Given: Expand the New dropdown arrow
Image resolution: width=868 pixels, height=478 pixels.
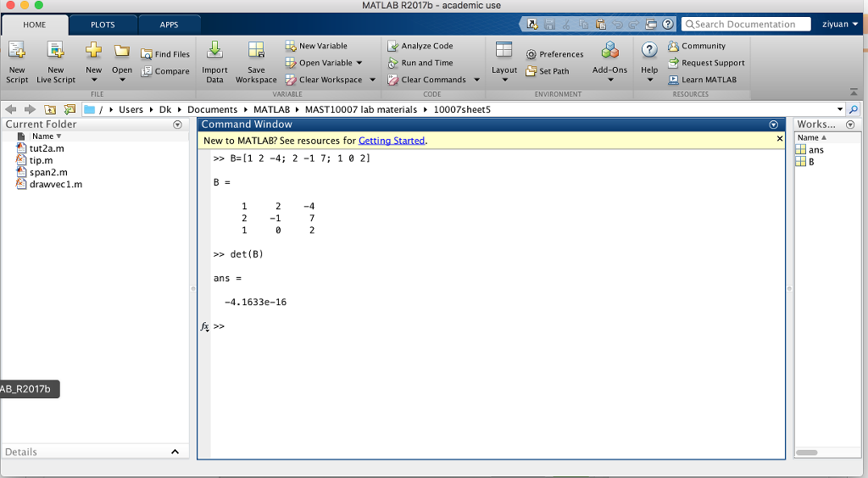Looking at the screenshot, I should (93, 81).
